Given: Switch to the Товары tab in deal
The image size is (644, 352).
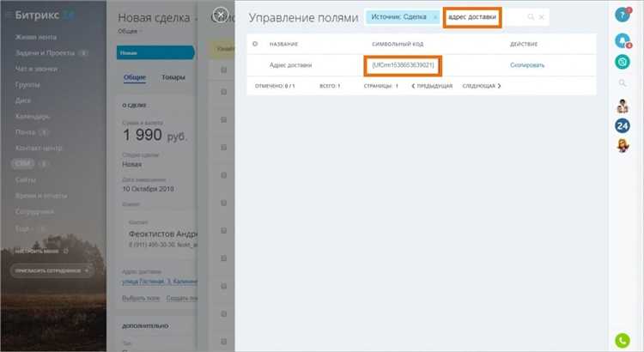Looking at the screenshot, I should (x=173, y=77).
